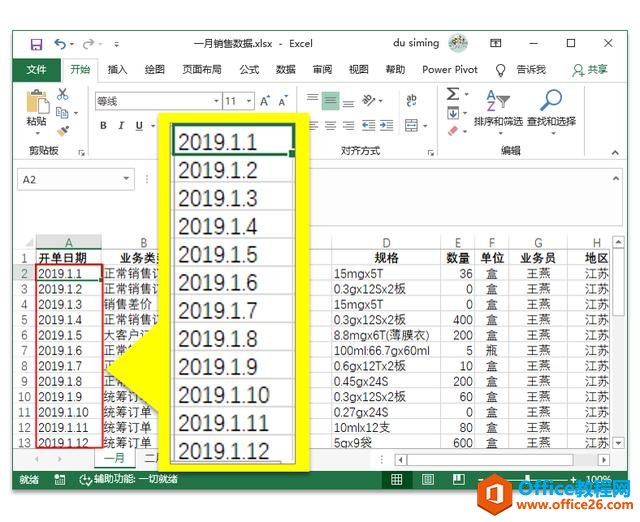
Task: Increase the indent
Action: [x=386, y=126]
